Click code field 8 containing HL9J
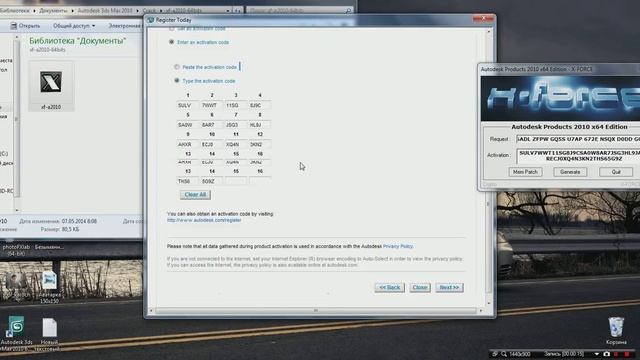 [260, 125]
